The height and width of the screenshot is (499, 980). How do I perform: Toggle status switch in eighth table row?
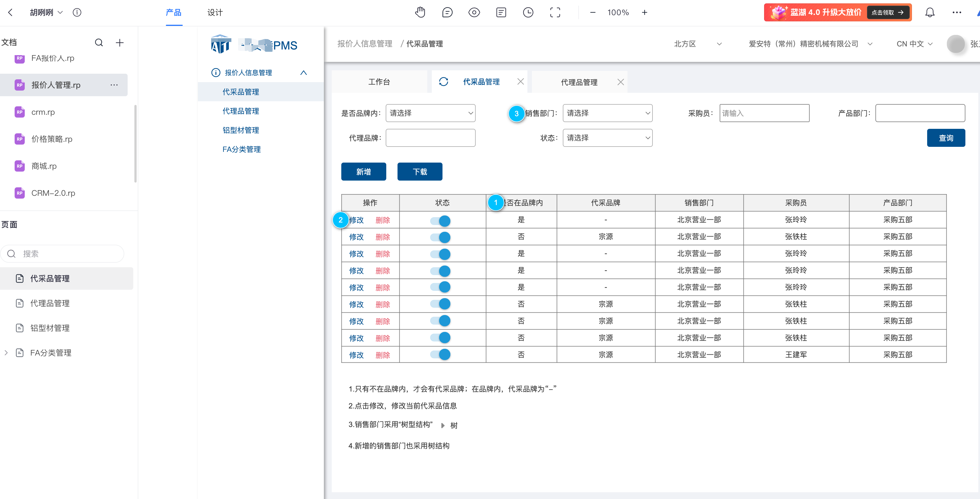tap(440, 337)
